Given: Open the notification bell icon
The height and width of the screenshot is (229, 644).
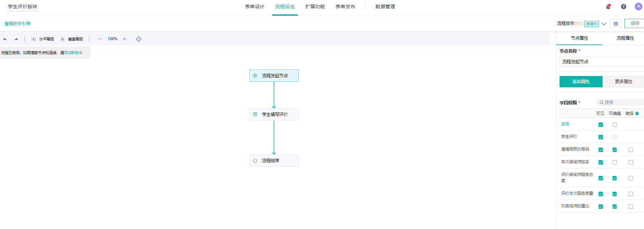Looking at the screenshot, I should [608, 7].
